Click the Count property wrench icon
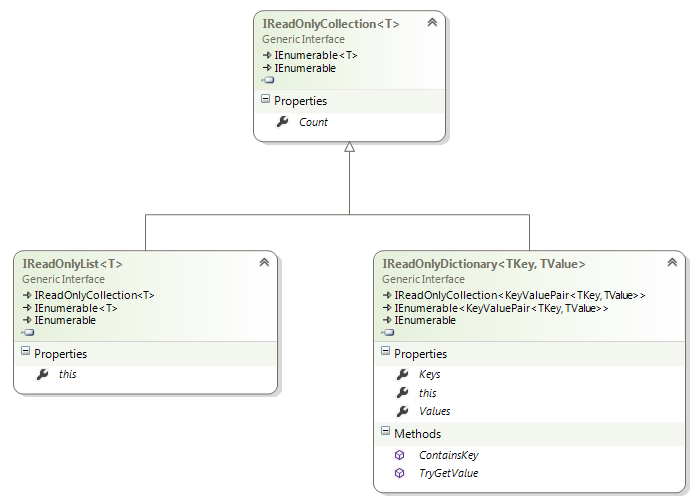 [283, 121]
